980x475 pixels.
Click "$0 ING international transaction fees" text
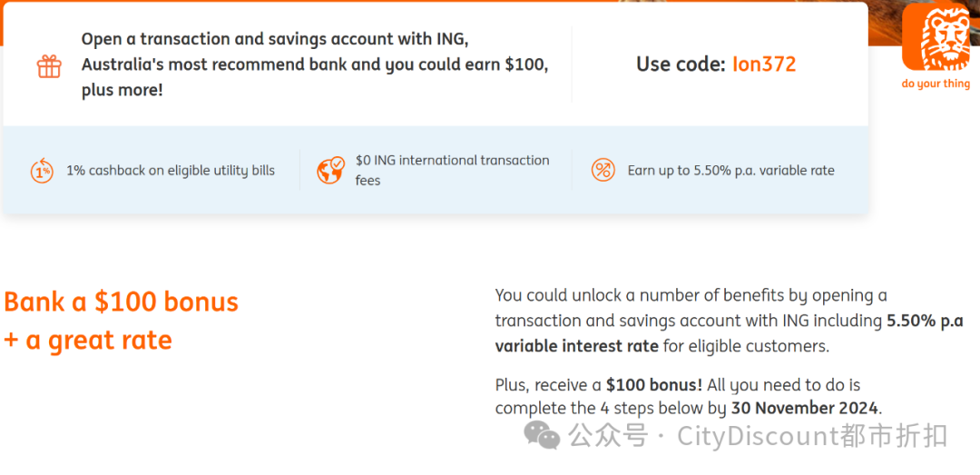tap(452, 170)
